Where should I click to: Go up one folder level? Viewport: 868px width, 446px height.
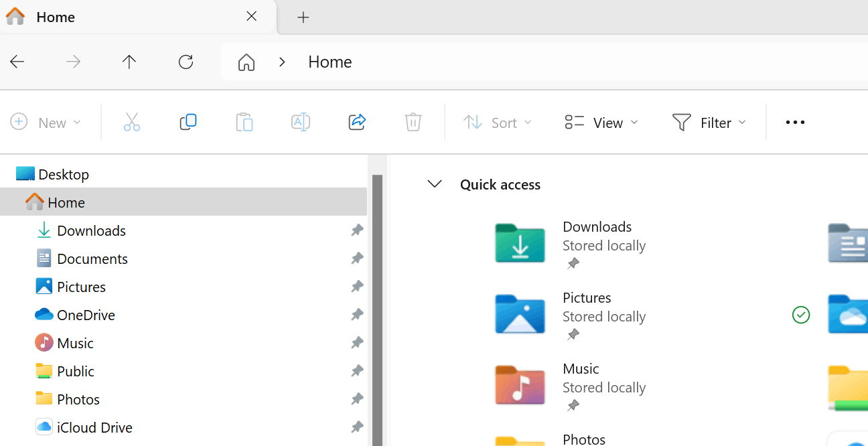pyautogui.click(x=129, y=62)
